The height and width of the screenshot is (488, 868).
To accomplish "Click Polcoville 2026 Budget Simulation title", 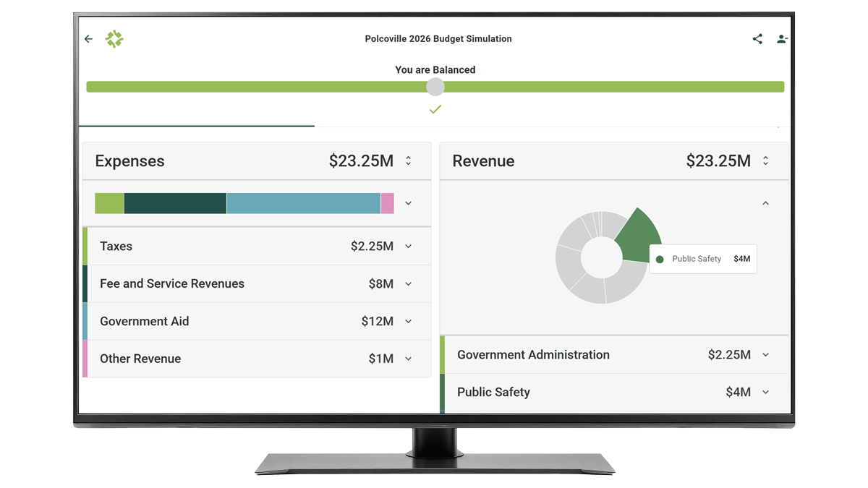I will coord(438,39).
